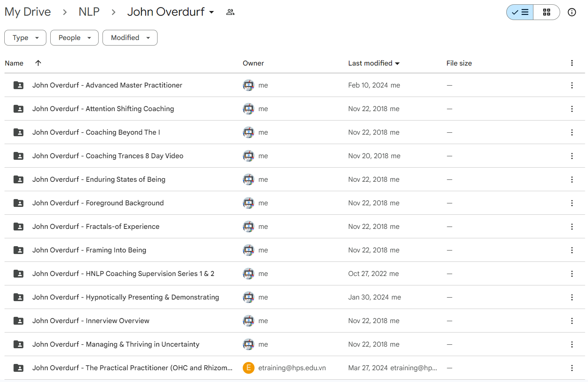This screenshot has height=382, width=588.
Task: Select John Overdurf - Attention Shifting Coaching folder
Action: [103, 109]
